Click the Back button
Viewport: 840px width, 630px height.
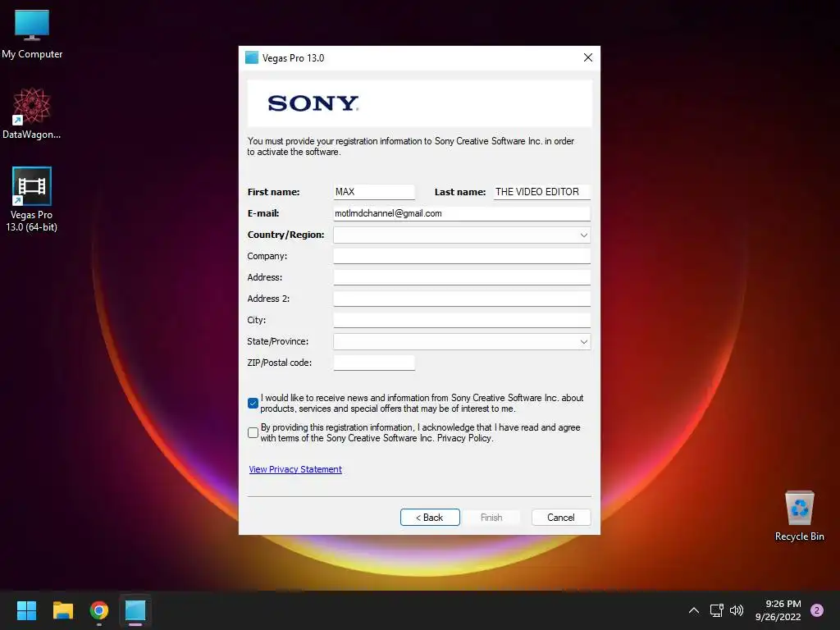(x=430, y=518)
